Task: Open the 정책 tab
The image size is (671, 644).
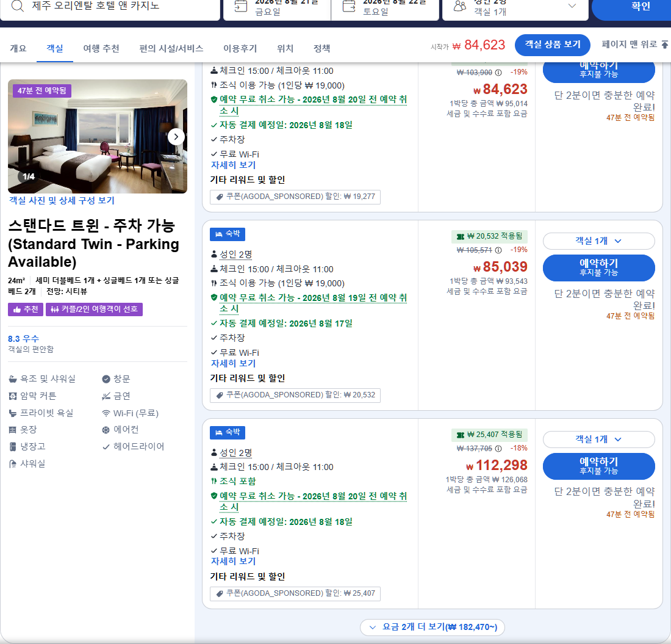Action: coord(322,48)
